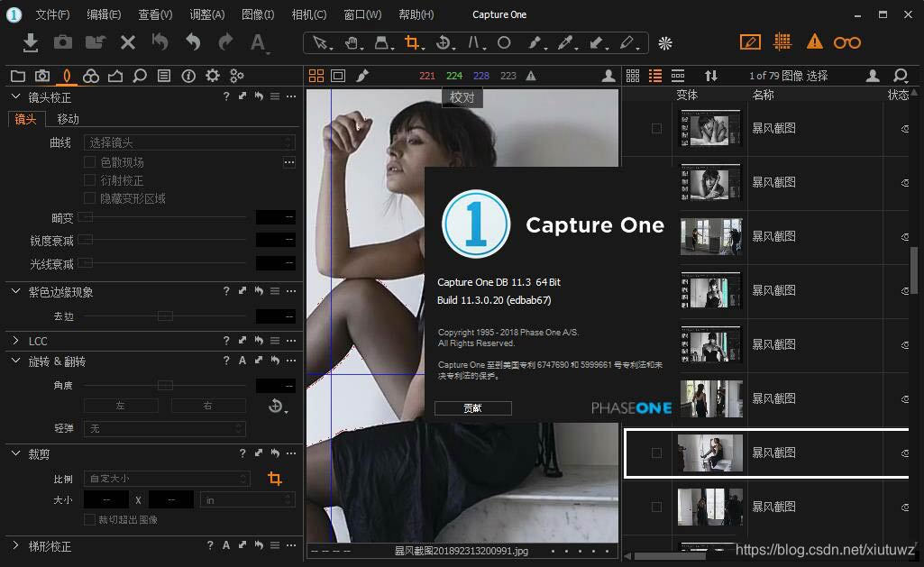Enable the 衍射校正 checkbox
Screen dimensions: 924x567
pyautogui.click(x=89, y=179)
